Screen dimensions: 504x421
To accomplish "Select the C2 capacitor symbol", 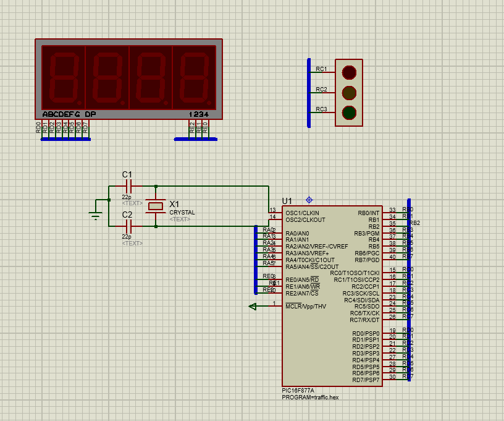I will coord(129,226).
